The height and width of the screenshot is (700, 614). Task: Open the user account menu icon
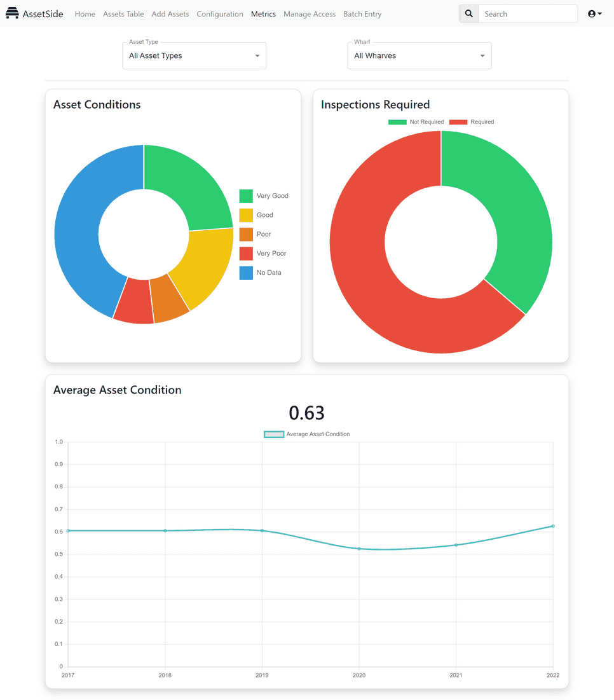(x=591, y=13)
